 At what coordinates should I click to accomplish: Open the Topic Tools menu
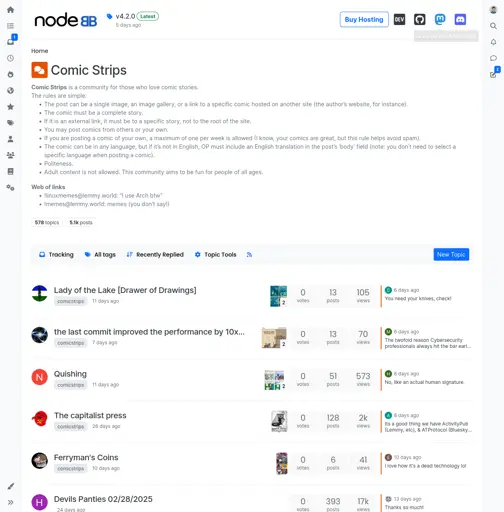(x=216, y=255)
